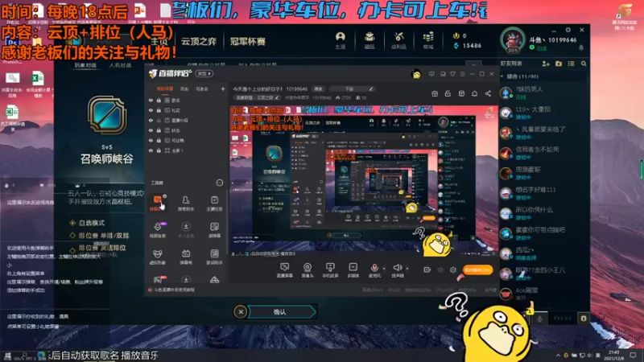Open the 虚拟形象 tool icon
The width and height of the screenshot is (644, 362).
point(157,257)
